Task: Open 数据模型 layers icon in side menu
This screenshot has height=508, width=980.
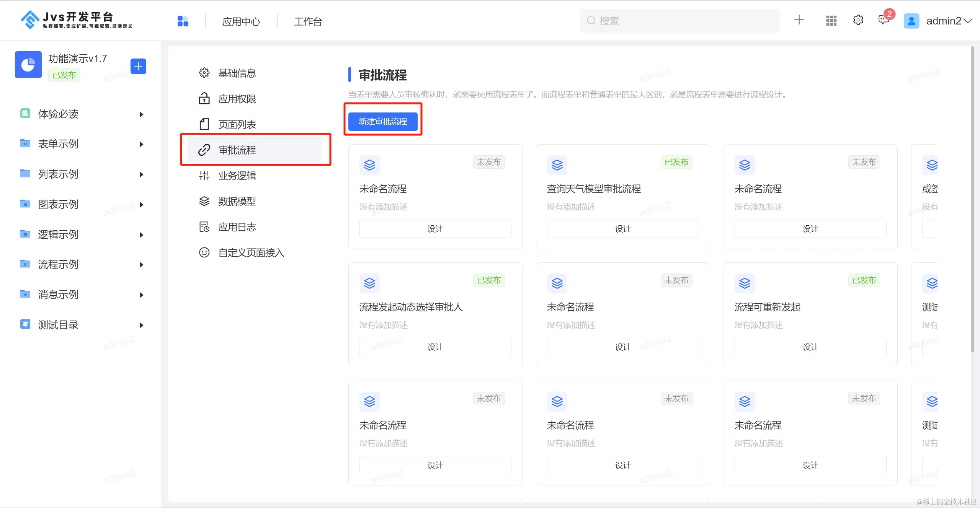Action: coord(204,201)
